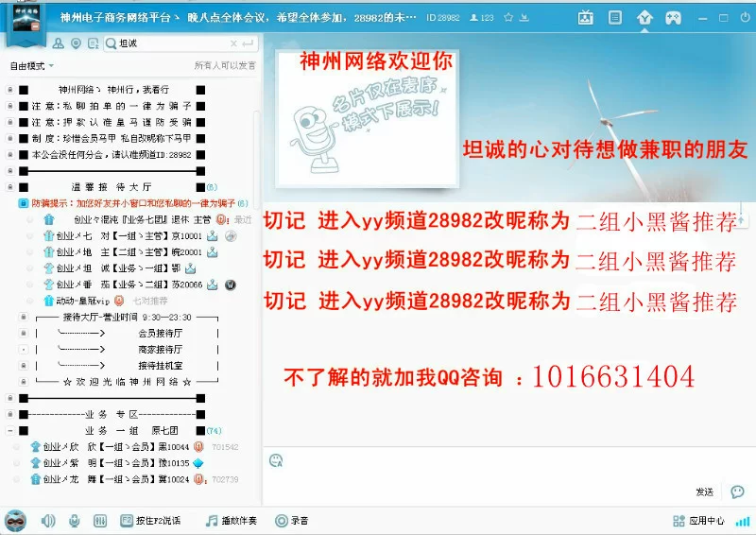
Task: Open 应用中心 app center
Action: pyautogui.click(x=699, y=521)
